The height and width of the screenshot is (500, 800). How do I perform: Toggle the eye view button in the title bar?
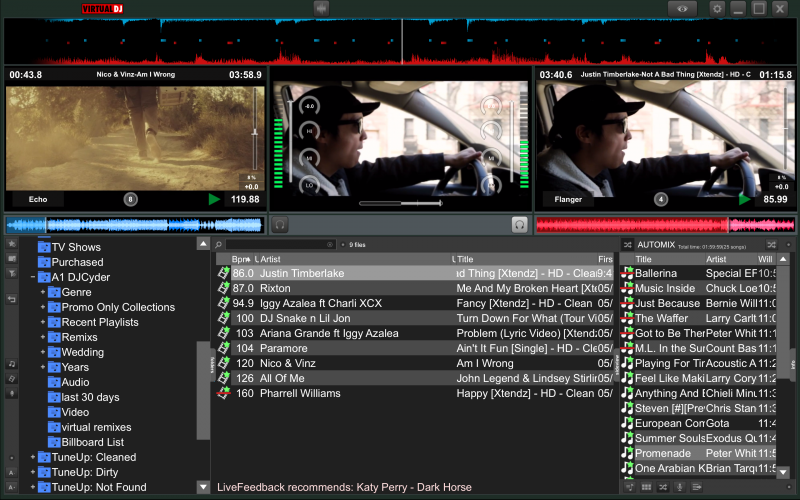coord(682,9)
